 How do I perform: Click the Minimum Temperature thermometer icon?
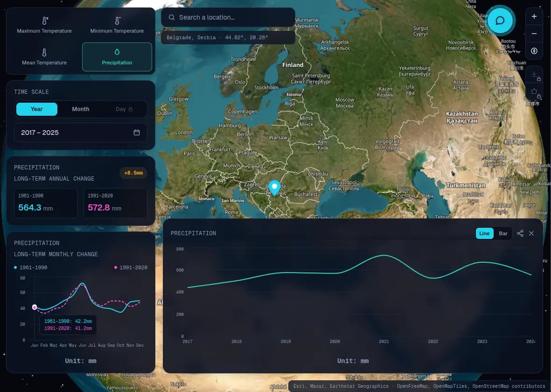click(x=118, y=21)
